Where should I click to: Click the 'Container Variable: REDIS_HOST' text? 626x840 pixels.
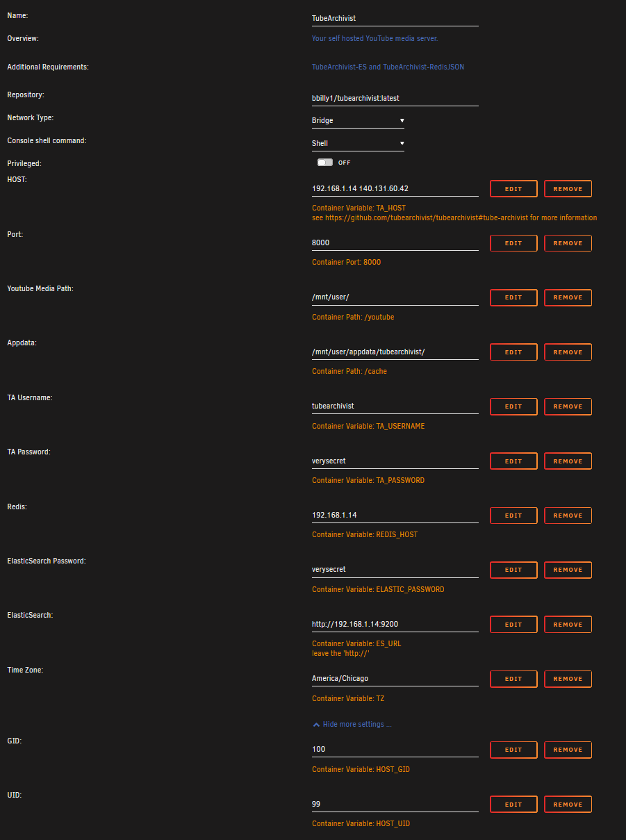click(x=365, y=535)
